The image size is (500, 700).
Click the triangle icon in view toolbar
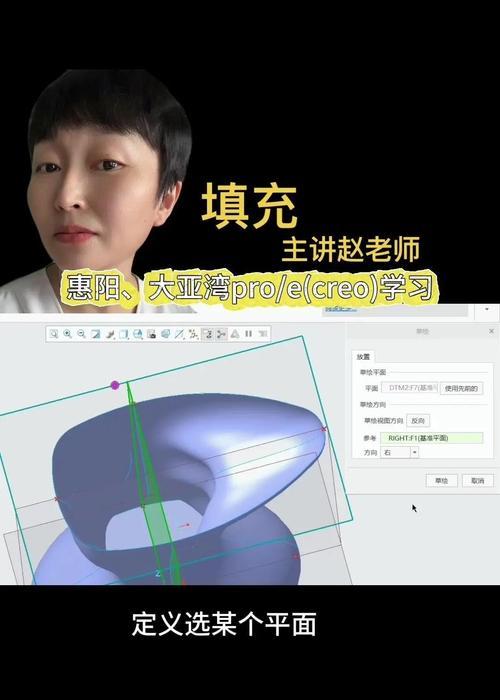235,334
